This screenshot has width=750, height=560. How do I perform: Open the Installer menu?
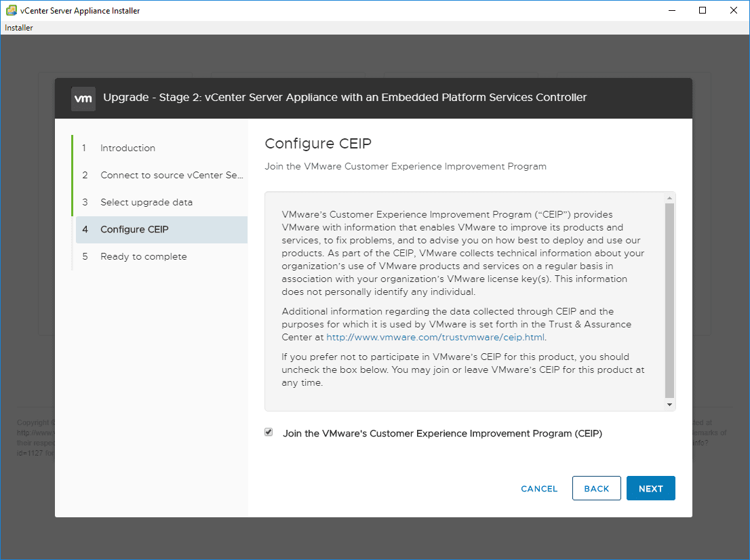[x=19, y=28]
